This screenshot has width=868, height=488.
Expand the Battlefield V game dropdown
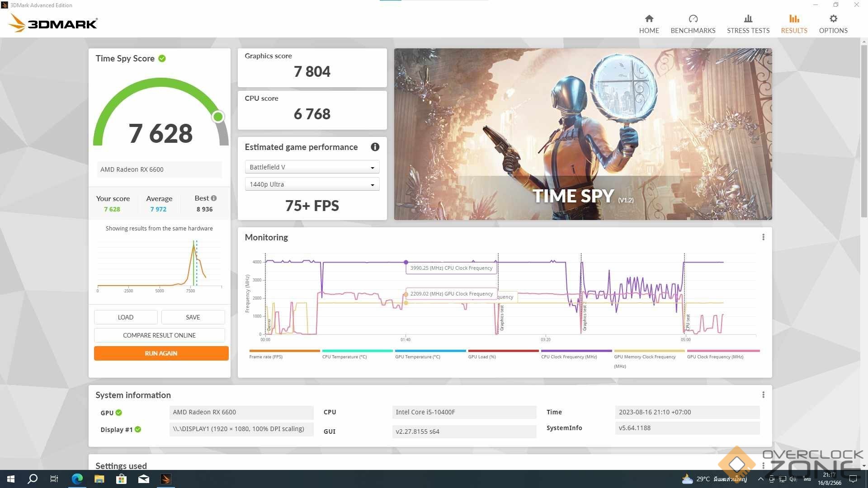(312, 167)
